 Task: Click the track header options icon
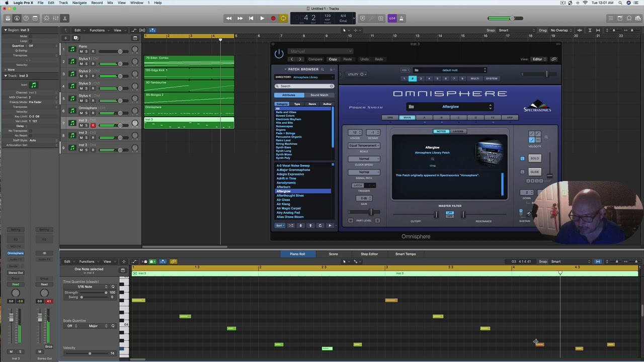pos(135,38)
